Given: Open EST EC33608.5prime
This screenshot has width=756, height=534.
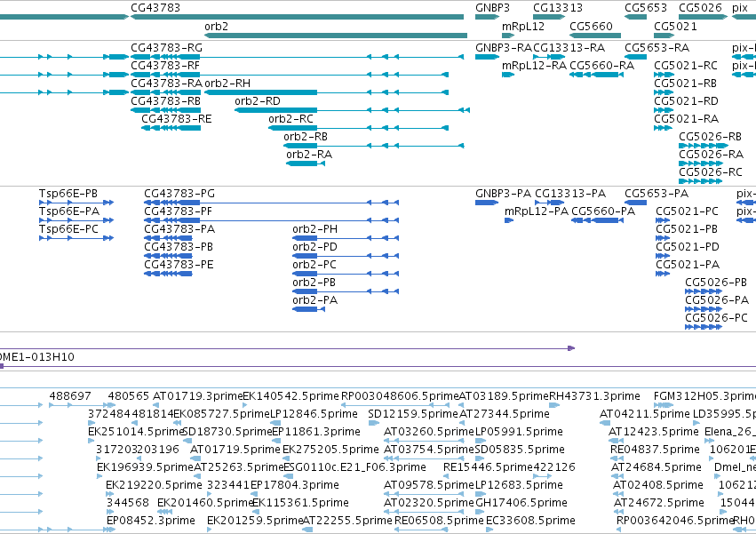Looking at the screenshot, I should click(x=530, y=521).
